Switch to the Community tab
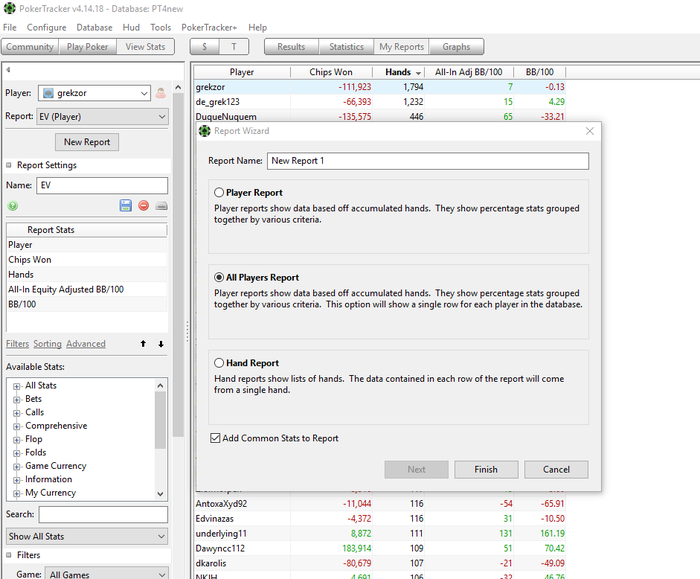Viewport: 700px width, 579px height. pyautogui.click(x=30, y=46)
